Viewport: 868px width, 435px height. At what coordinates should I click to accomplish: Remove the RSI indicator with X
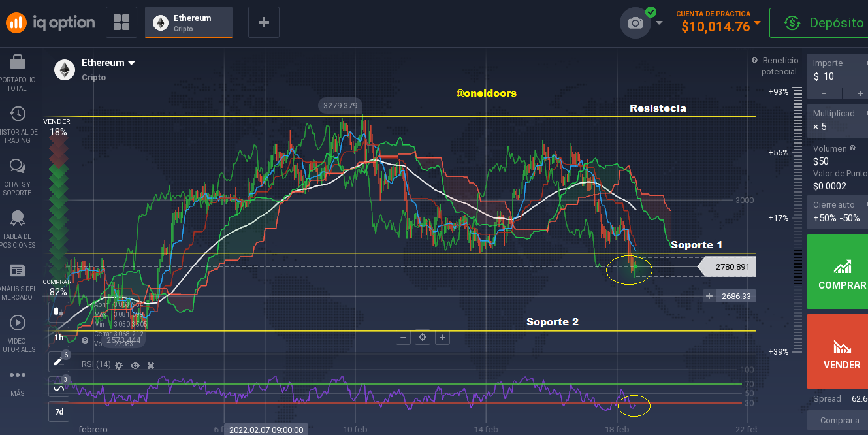point(151,366)
